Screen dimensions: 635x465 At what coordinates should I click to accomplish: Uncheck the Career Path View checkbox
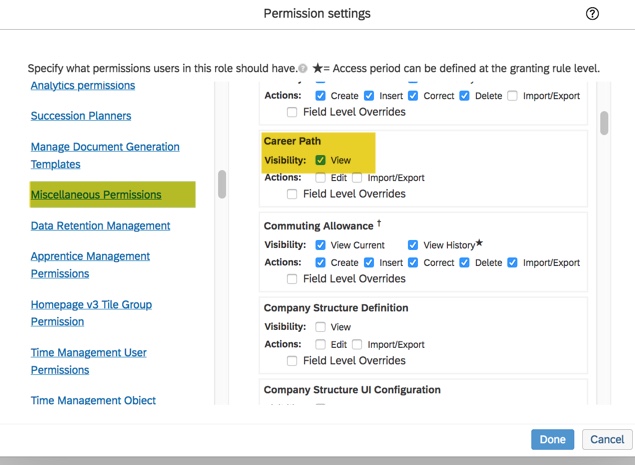320,160
